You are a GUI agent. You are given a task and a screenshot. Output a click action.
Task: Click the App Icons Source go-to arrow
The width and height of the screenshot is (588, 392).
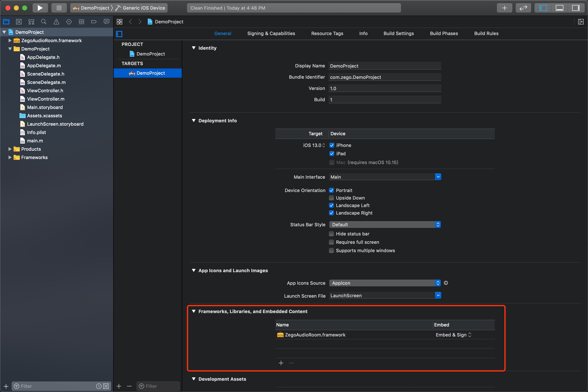click(446, 283)
